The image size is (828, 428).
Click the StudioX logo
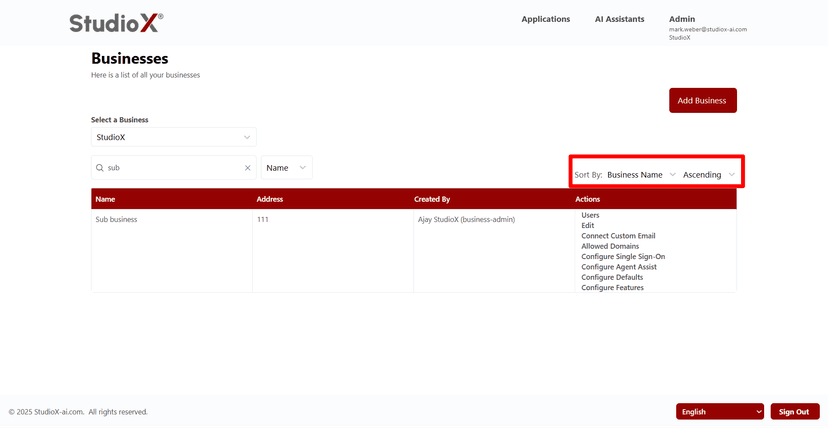(x=116, y=22)
